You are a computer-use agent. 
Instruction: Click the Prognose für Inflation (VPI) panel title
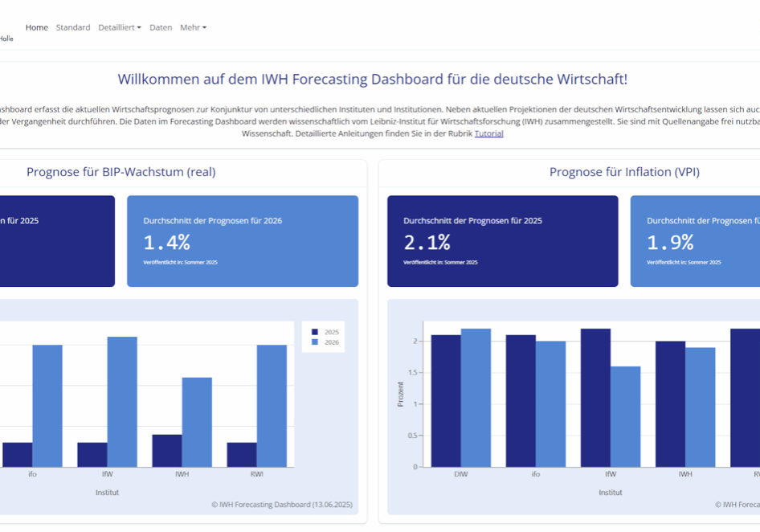(624, 171)
